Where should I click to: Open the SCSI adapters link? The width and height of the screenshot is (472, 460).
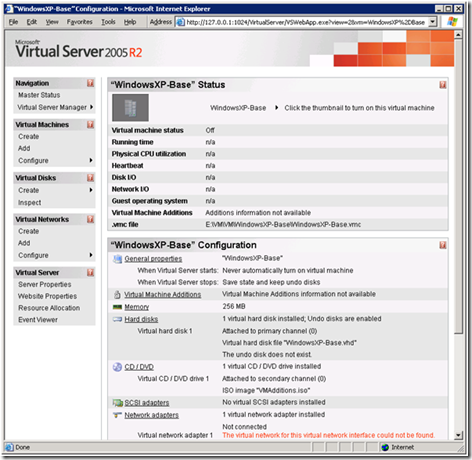pyautogui.click(x=147, y=403)
